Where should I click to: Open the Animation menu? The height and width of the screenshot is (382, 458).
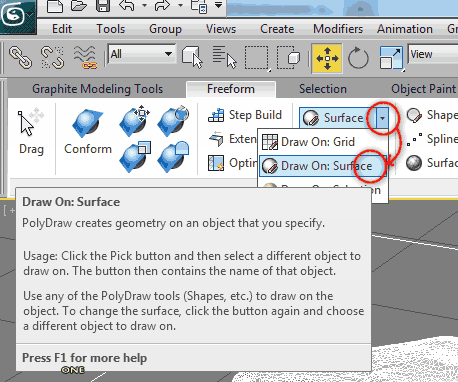pos(405,29)
